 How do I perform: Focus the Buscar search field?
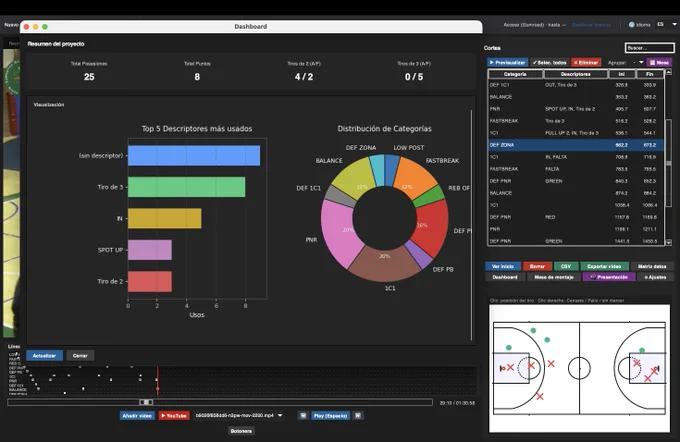[x=649, y=48]
